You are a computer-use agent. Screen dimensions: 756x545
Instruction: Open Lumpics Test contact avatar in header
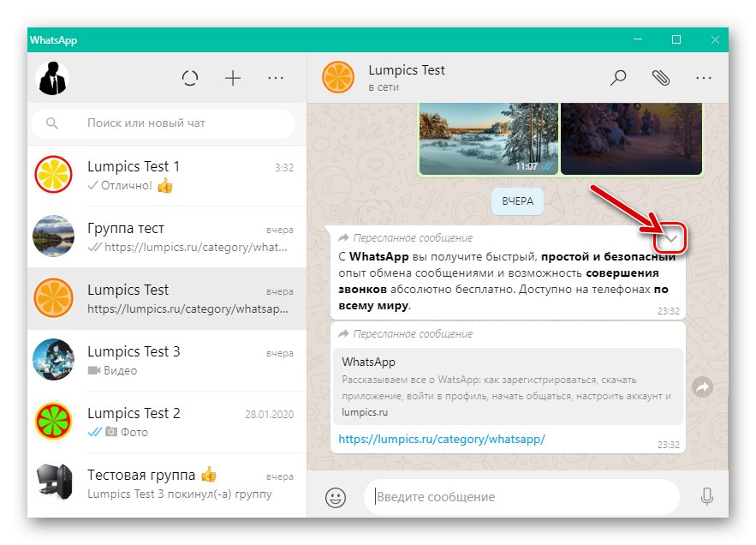(338, 77)
